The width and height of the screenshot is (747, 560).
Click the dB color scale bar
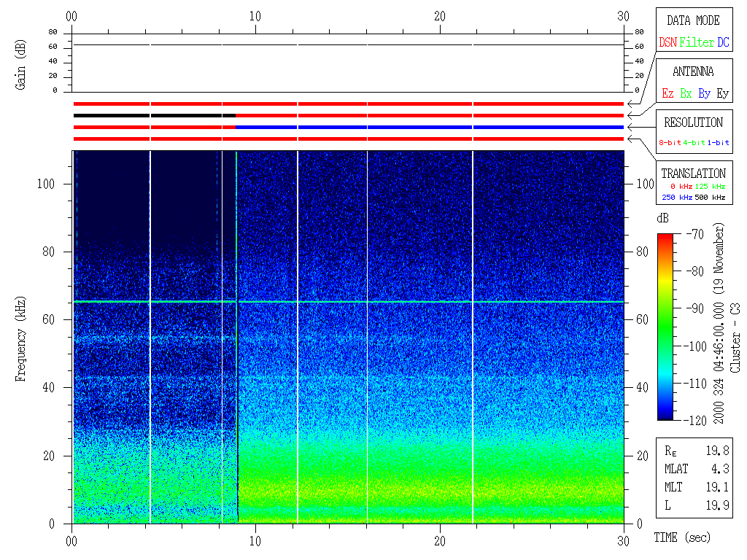click(x=665, y=327)
